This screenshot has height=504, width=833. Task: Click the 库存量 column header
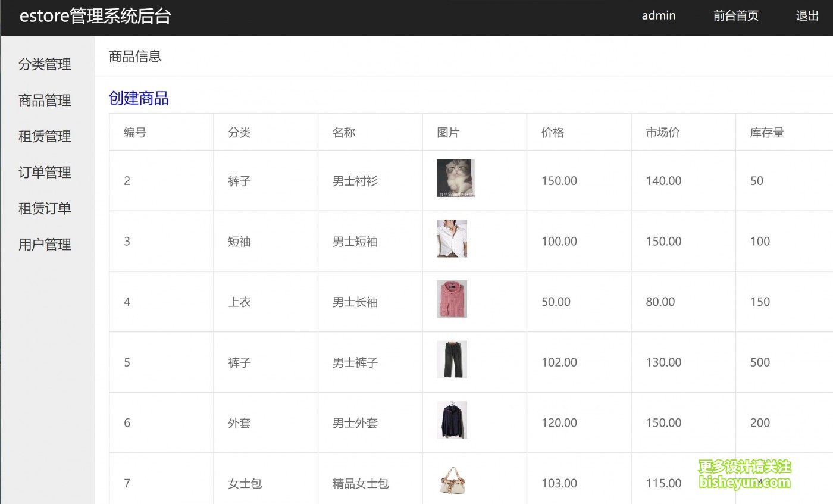point(767,133)
